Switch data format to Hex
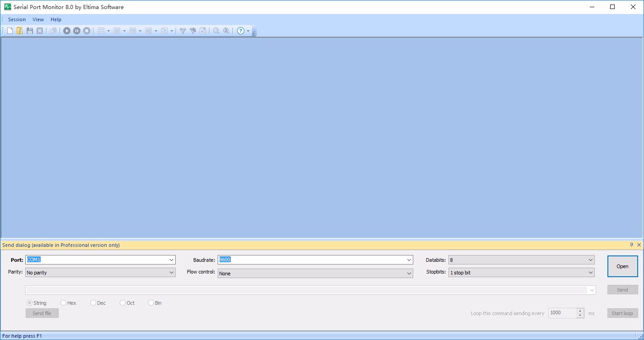644x340 pixels. [63, 303]
